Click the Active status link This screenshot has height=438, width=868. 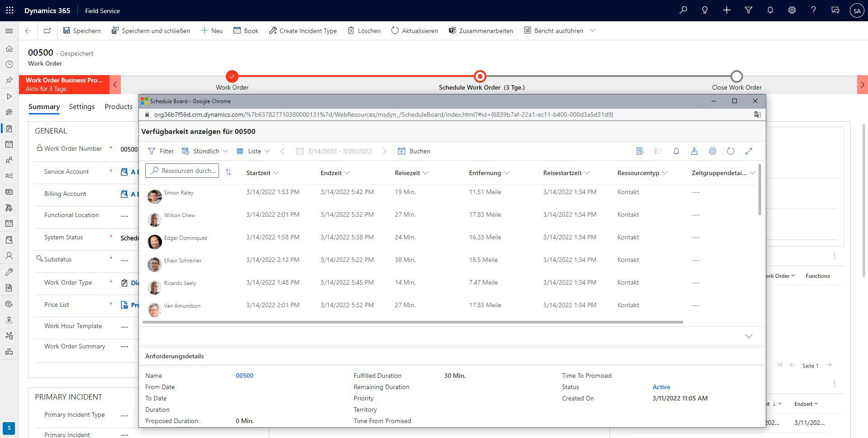point(661,387)
